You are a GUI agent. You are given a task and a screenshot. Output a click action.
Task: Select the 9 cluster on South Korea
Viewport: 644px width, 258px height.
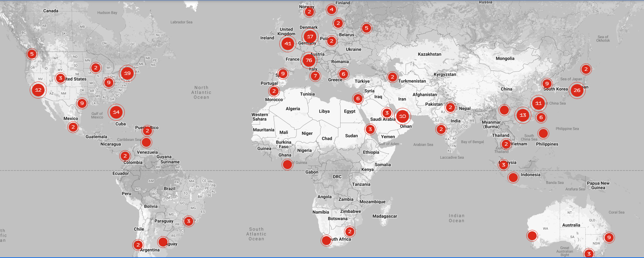(547, 83)
